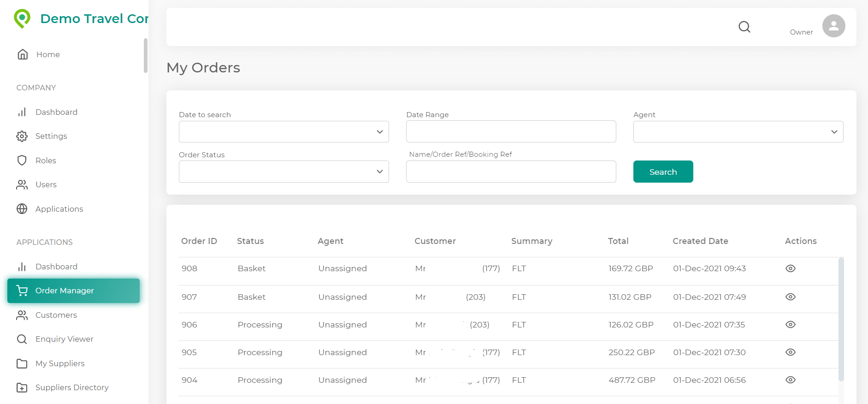Click the Enquiry Viewer magnifier icon
868x404 pixels.
tap(22, 339)
